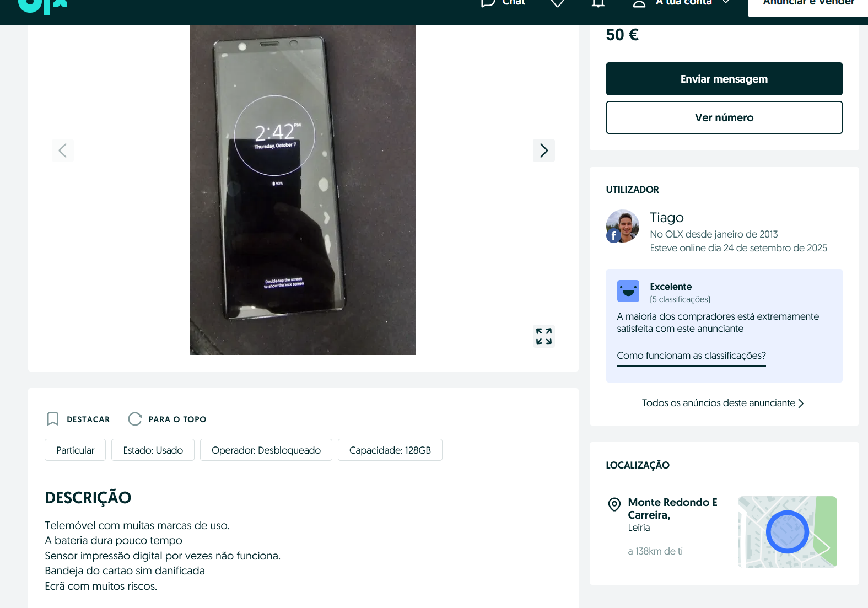Reveal phone with 'Ver número'

point(724,117)
